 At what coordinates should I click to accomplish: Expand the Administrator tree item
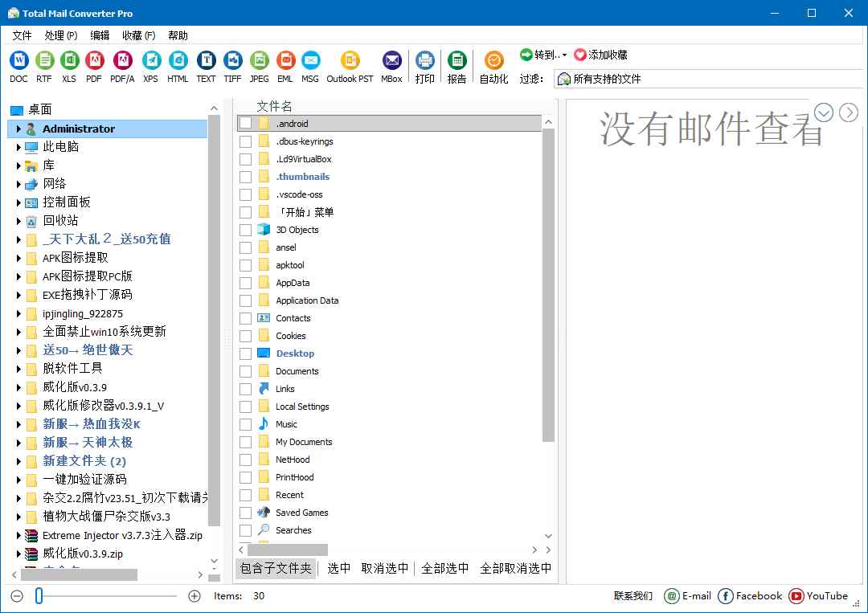[18, 129]
